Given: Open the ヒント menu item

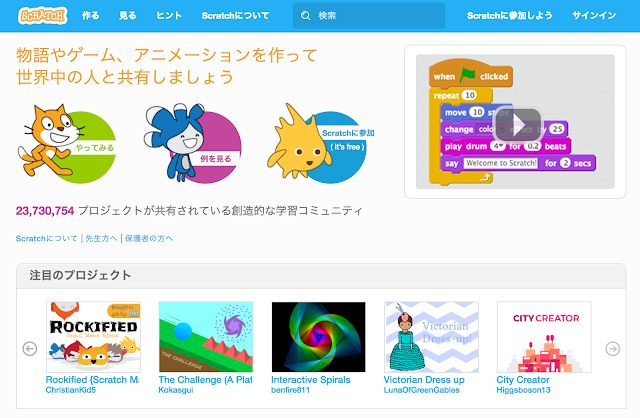Looking at the screenshot, I should pos(169,16).
